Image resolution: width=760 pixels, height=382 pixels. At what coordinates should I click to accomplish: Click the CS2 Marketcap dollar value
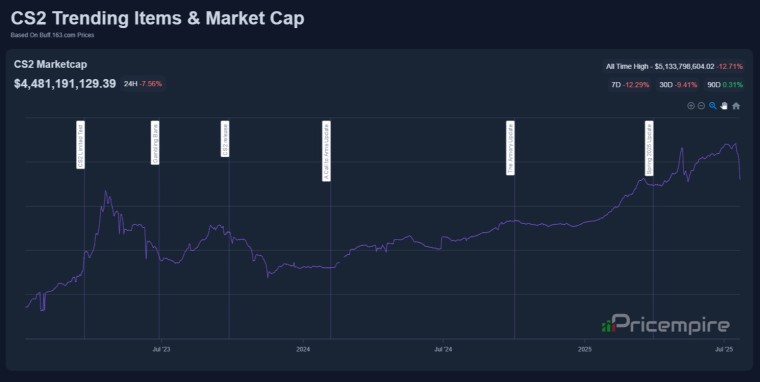point(65,84)
